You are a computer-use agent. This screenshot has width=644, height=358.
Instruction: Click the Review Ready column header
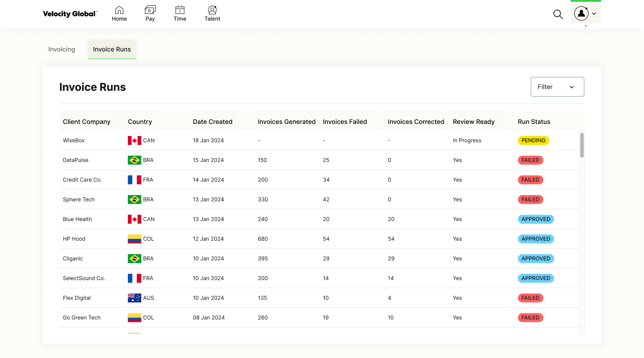click(x=474, y=122)
